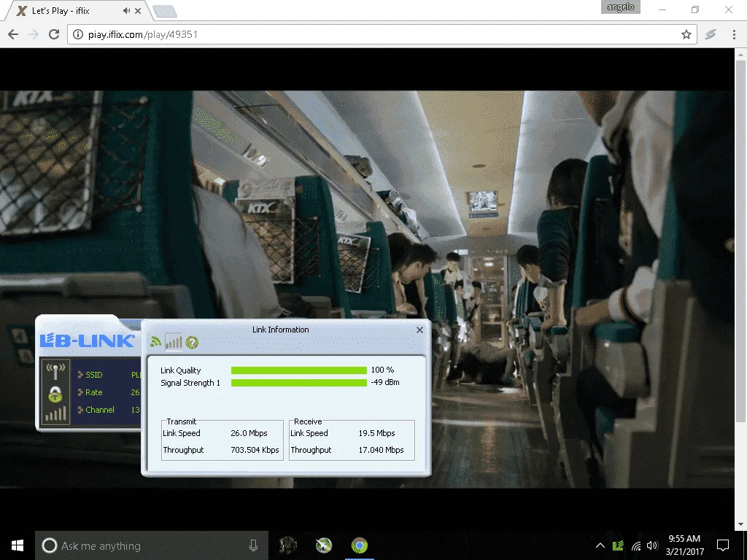This screenshot has height=560, width=747.
Task: Click the LB-LINK padlock security icon
Action: point(55,394)
